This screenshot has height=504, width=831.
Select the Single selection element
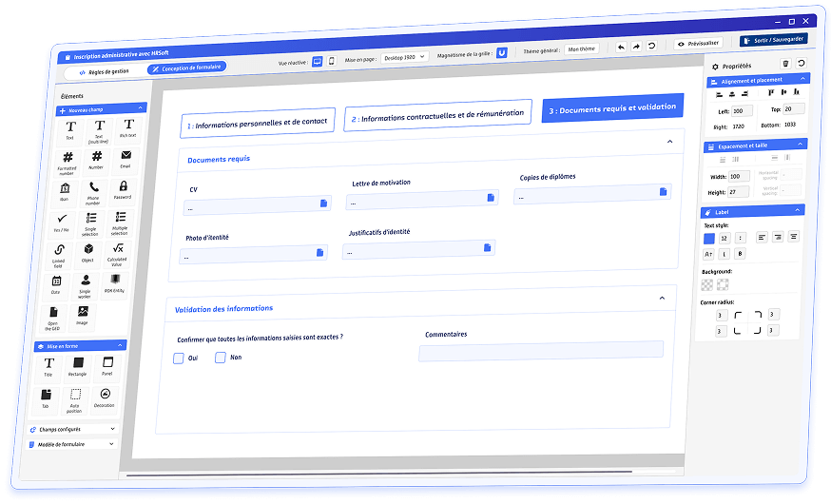pos(90,223)
